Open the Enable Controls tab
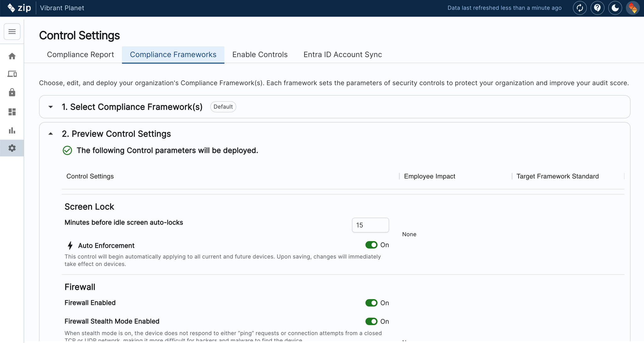The width and height of the screenshot is (644, 343). pos(260,55)
